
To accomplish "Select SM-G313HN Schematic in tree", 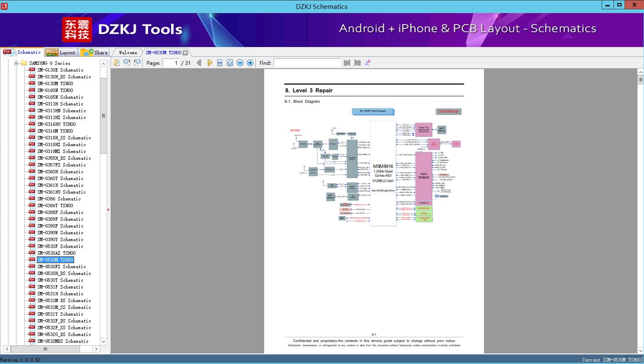I will click(x=61, y=111).
